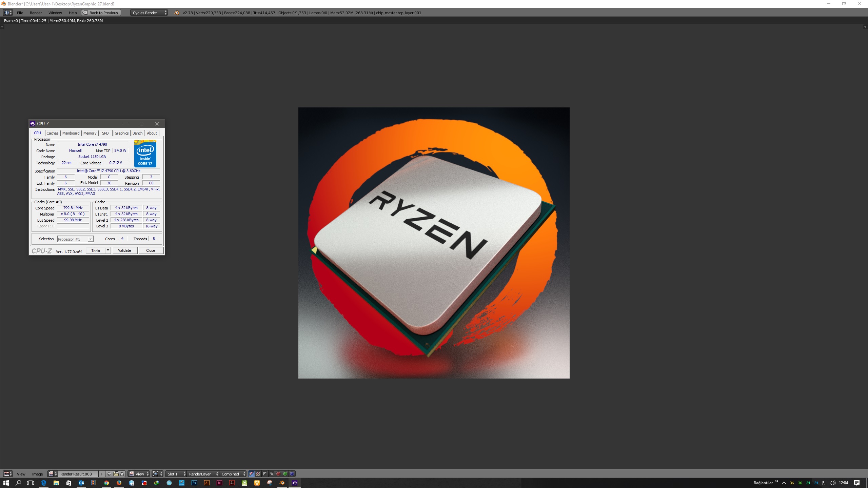Open the Image menu in the image editor
Viewport: 868px width, 488px height.
37,474
